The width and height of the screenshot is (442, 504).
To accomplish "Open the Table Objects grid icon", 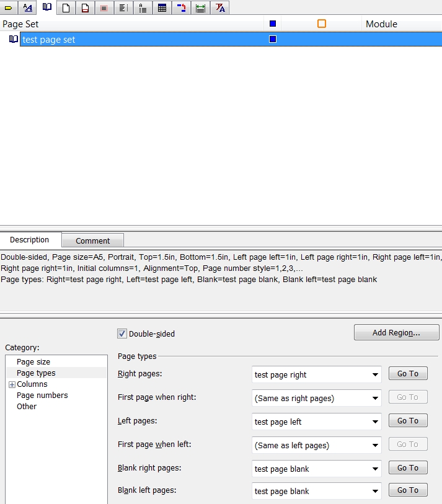I will tap(162, 7).
